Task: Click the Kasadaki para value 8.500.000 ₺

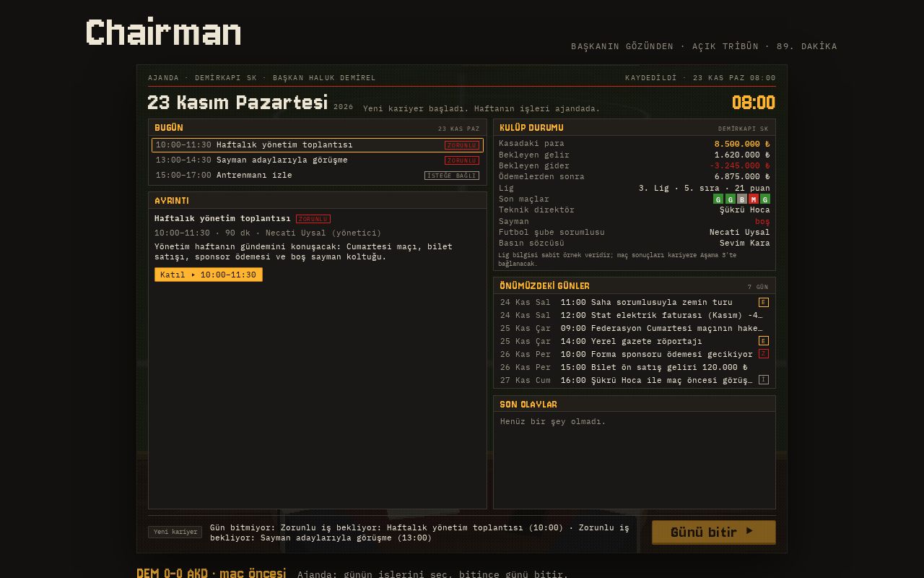Action: coord(742,144)
